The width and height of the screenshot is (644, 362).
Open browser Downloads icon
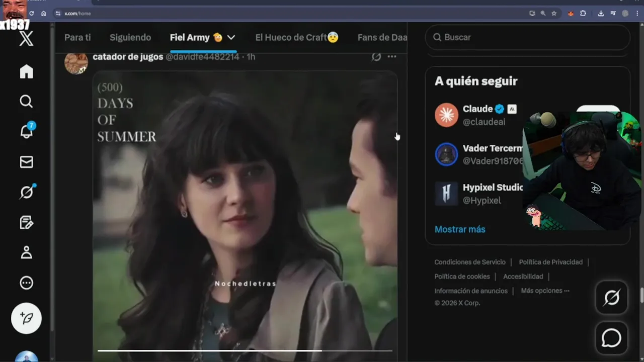(601, 14)
